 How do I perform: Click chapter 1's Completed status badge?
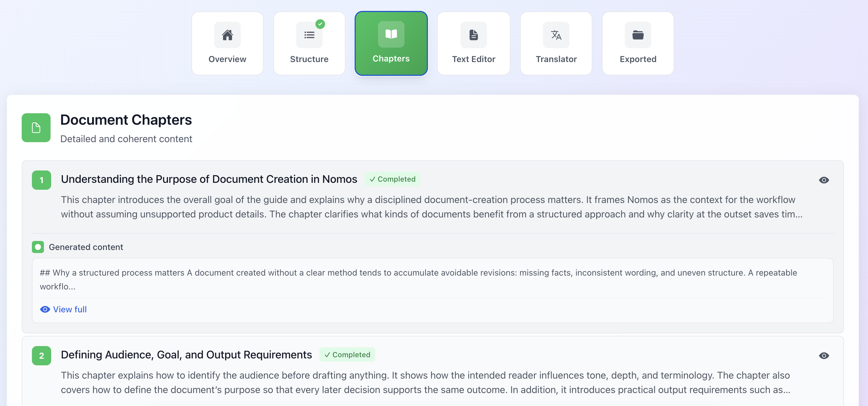click(x=392, y=179)
